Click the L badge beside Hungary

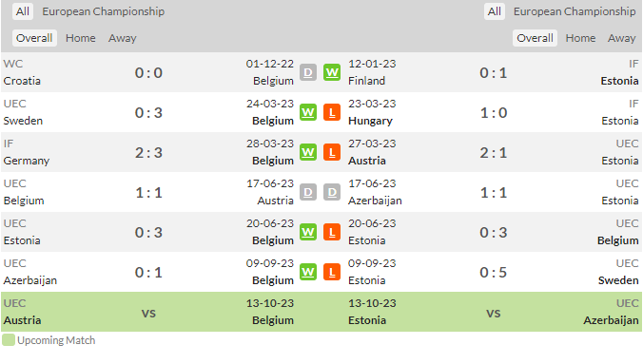(332, 112)
